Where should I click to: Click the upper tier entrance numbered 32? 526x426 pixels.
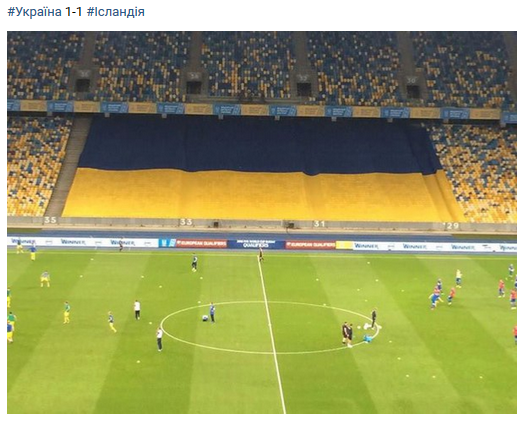point(304,85)
